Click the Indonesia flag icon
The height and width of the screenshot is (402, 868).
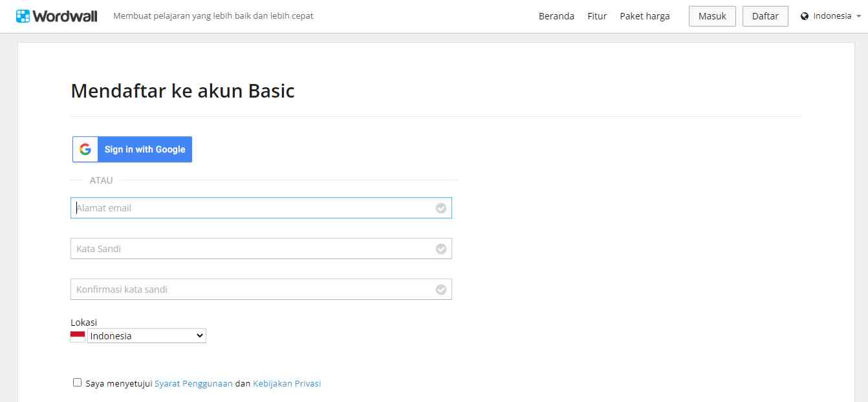(x=78, y=336)
